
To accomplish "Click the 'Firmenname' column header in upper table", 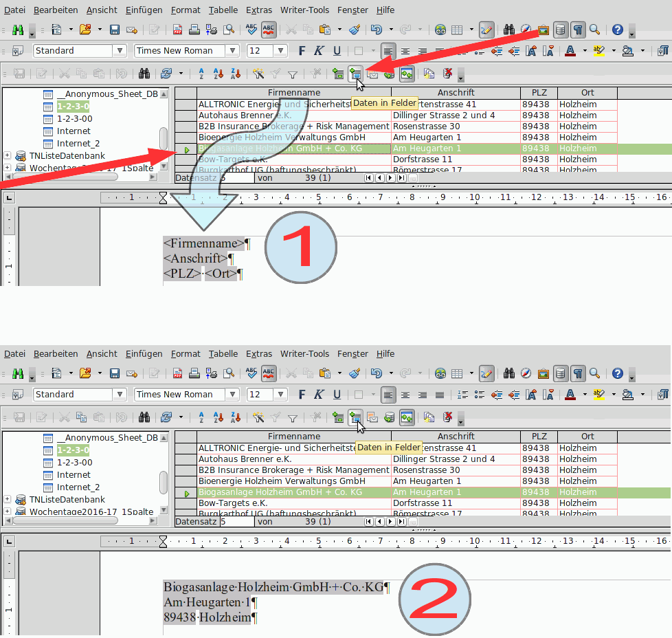I will point(293,93).
